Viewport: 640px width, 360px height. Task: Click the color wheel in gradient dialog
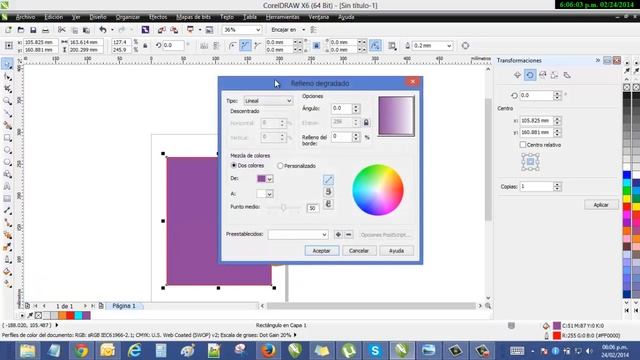[378, 190]
